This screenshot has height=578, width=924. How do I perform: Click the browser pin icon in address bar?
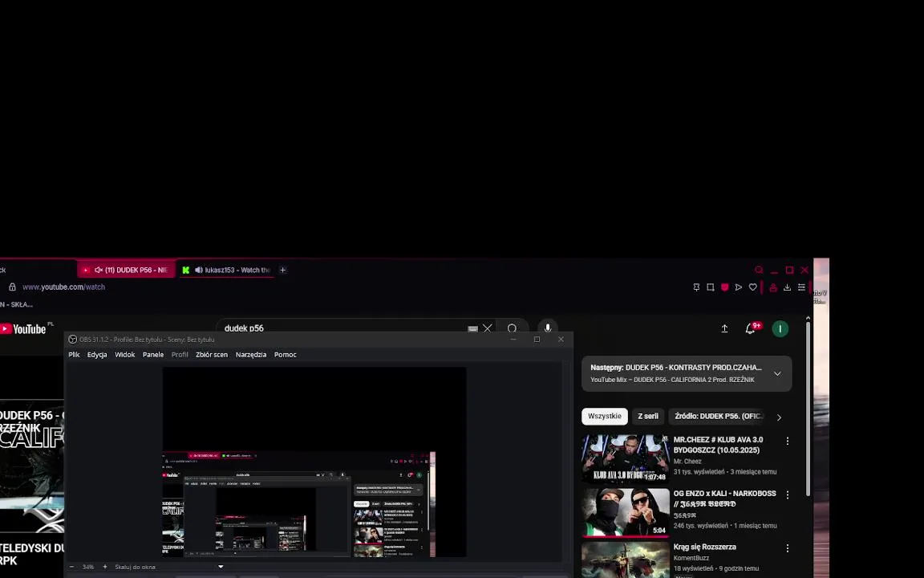(696, 287)
